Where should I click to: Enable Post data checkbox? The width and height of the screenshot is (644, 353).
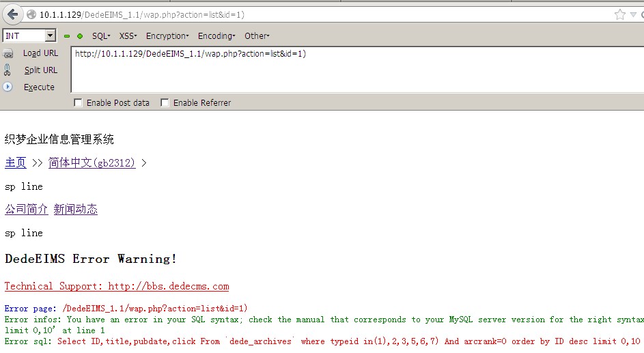[78, 102]
